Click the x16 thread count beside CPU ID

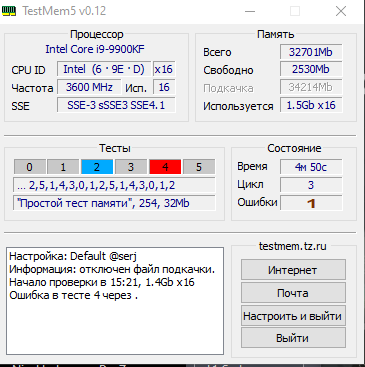pyautogui.click(x=164, y=69)
